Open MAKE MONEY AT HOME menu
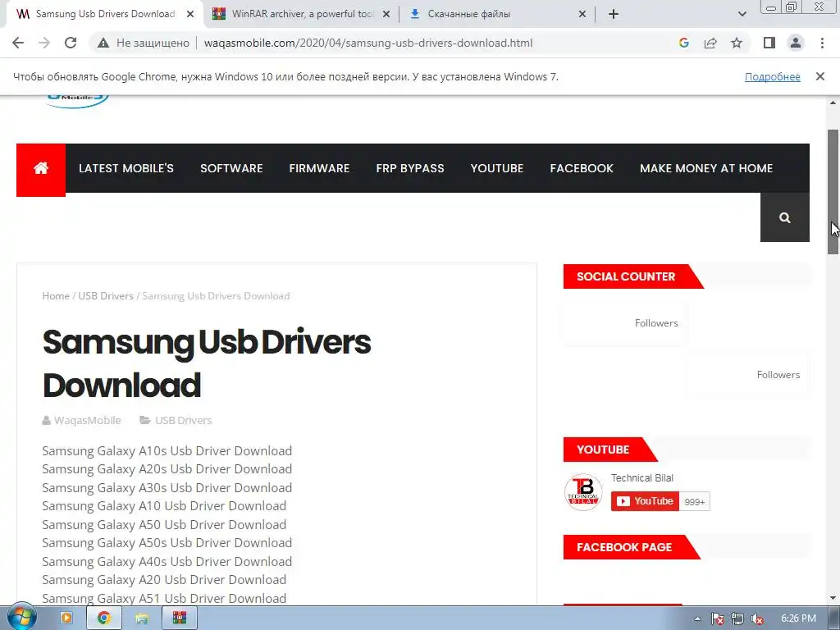 pos(706,168)
